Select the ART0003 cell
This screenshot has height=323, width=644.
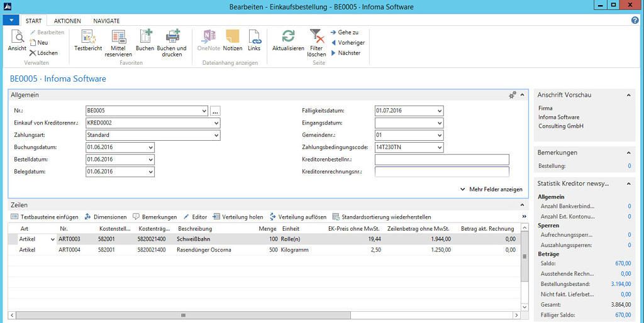coord(76,239)
